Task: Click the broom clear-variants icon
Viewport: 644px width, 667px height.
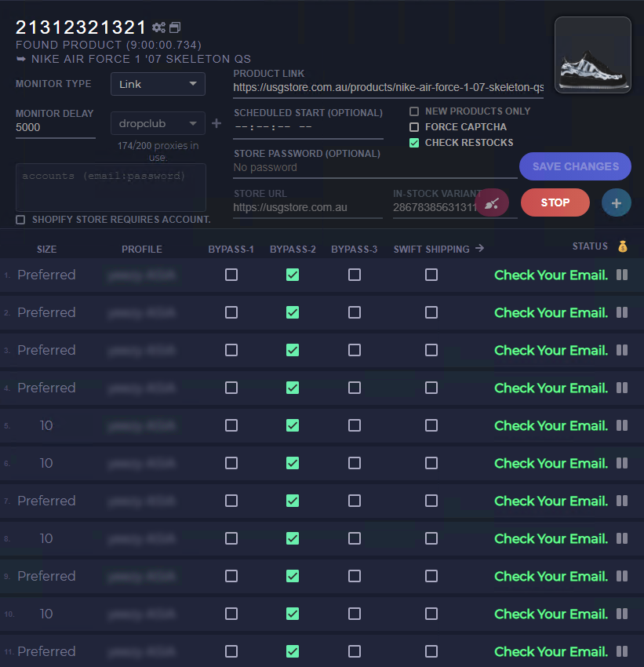Action: point(492,203)
